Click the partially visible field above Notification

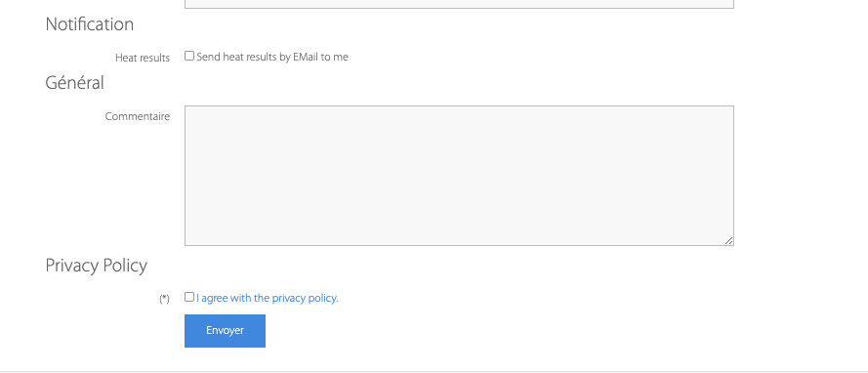(x=460, y=4)
